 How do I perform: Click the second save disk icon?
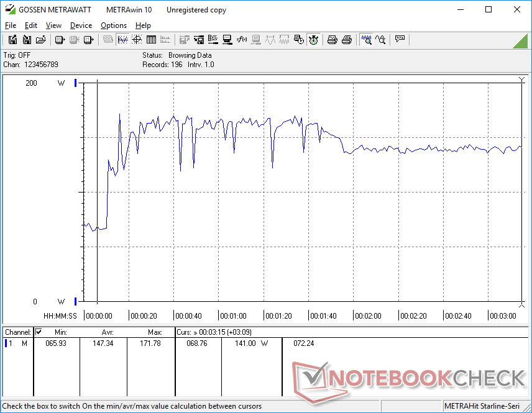[27, 40]
